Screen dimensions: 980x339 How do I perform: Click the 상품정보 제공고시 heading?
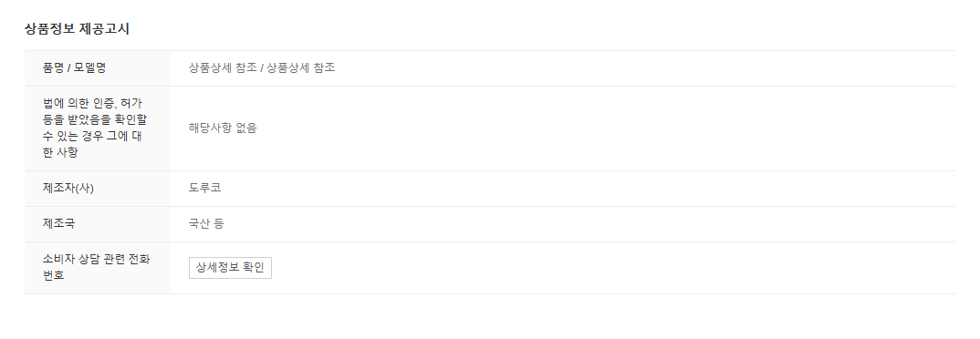(x=77, y=29)
